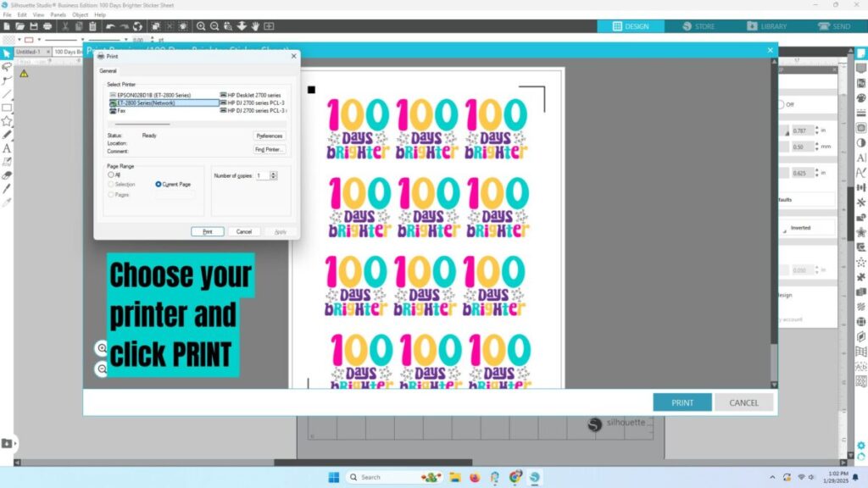Click the blue PRINT button in preview
This screenshot has height=488, width=868.
(x=682, y=402)
